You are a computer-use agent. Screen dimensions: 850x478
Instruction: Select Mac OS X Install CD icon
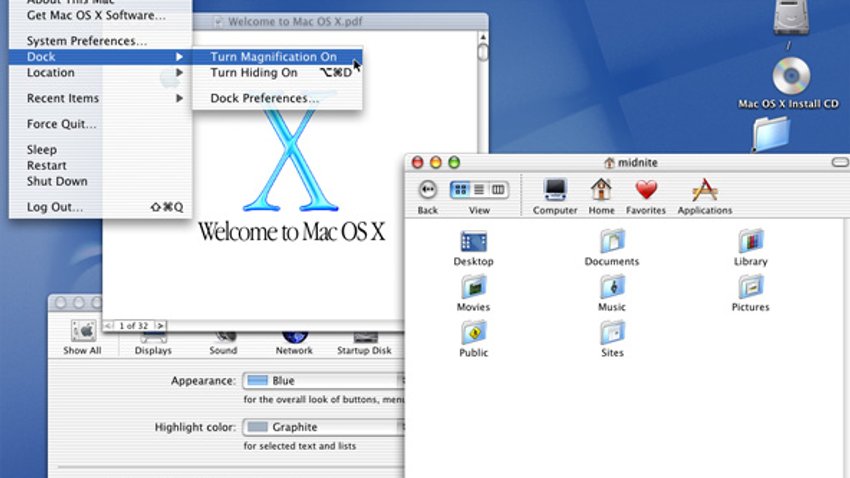791,76
